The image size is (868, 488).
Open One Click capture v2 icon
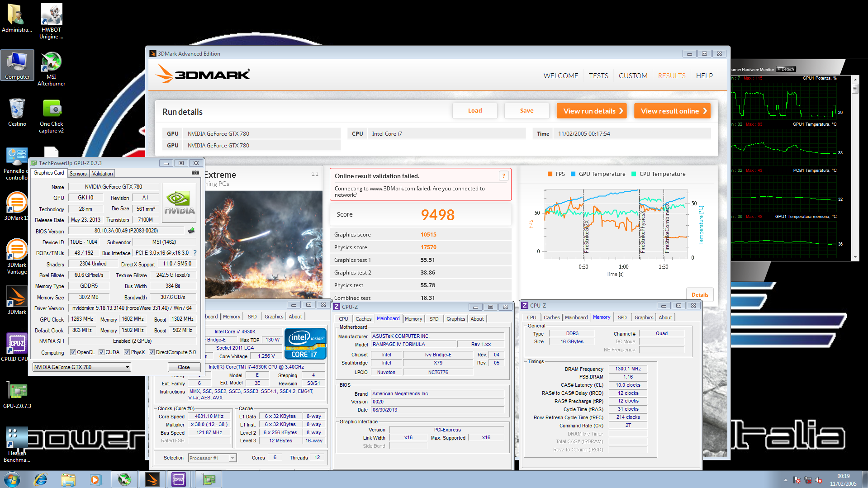tap(51, 116)
